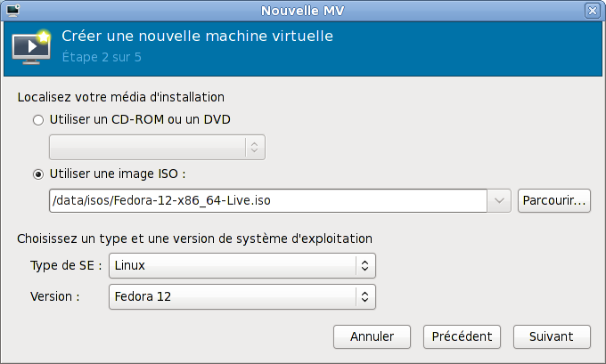Expand the ISO path history dropdown arrow

coord(499,201)
